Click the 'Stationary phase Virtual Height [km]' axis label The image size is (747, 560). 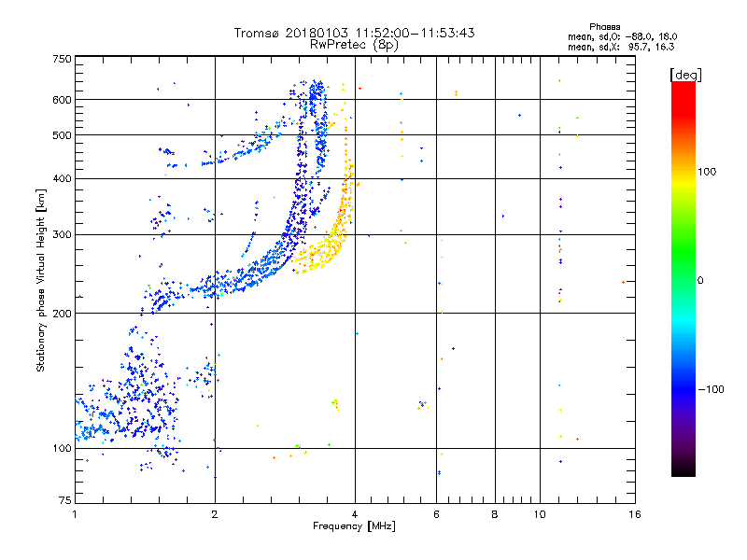tap(41, 280)
